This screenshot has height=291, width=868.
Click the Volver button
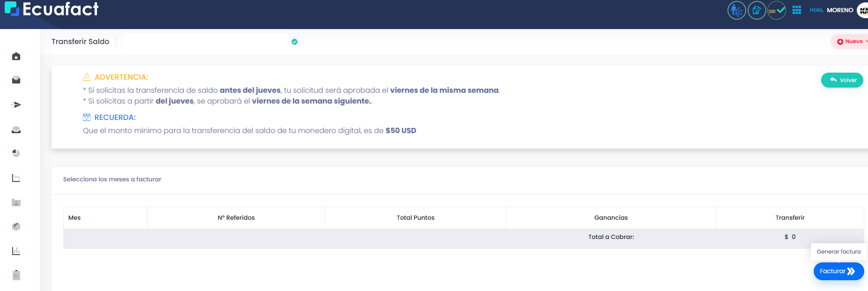coord(842,80)
